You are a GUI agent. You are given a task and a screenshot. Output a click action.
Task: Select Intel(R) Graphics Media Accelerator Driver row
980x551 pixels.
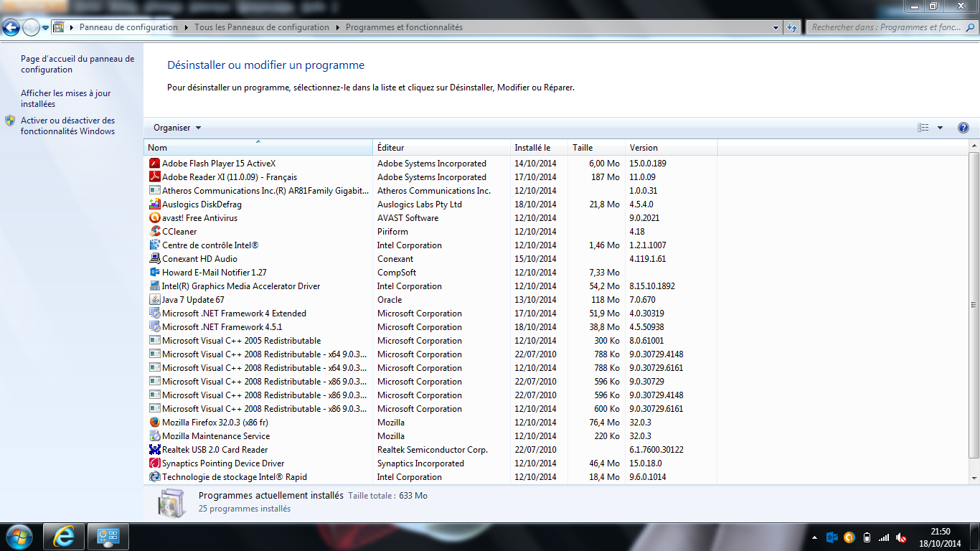click(430, 286)
